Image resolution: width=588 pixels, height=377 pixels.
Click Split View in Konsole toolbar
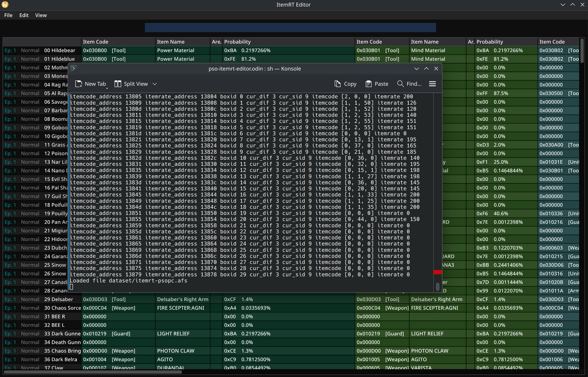pyautogui.click(x=131, y=84)
